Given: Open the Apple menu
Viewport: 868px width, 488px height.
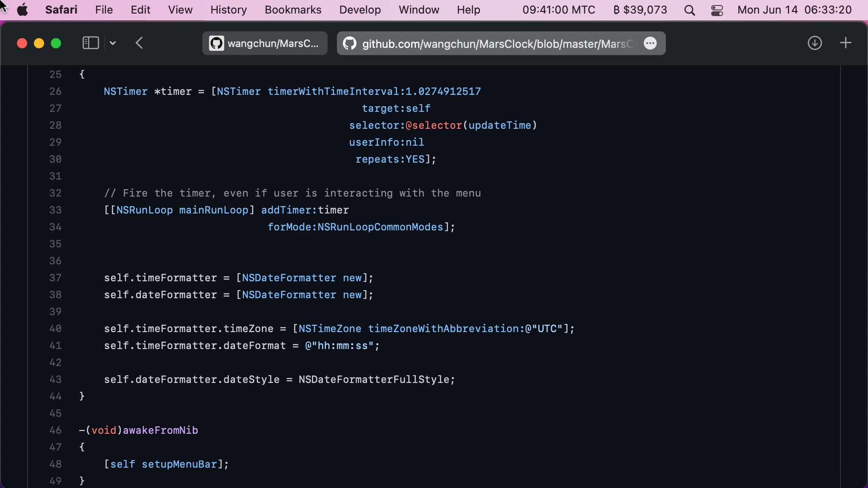Looking at the screenshot, I should click(x=23, y=10).
